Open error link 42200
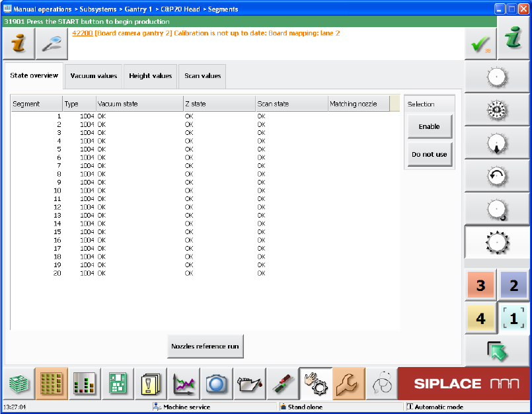Viewport: 532px width, 414px height. [82, 33]
